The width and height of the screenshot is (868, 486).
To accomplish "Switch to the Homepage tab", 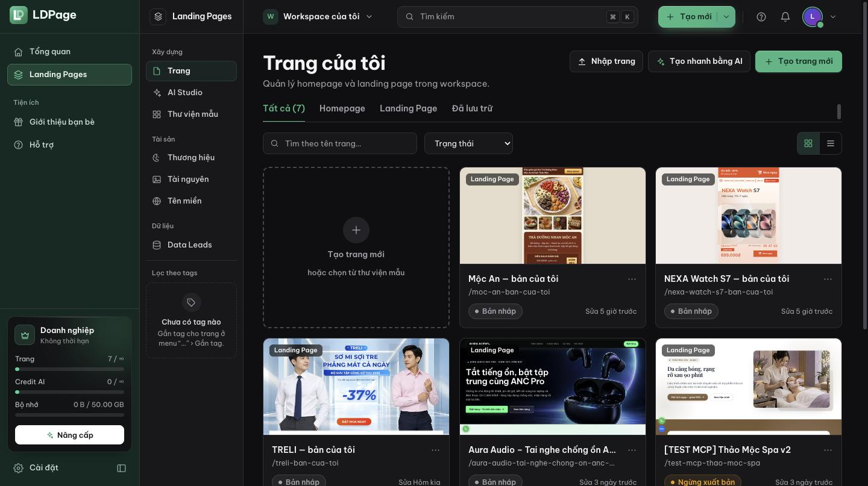I will [x=342, y=108].
